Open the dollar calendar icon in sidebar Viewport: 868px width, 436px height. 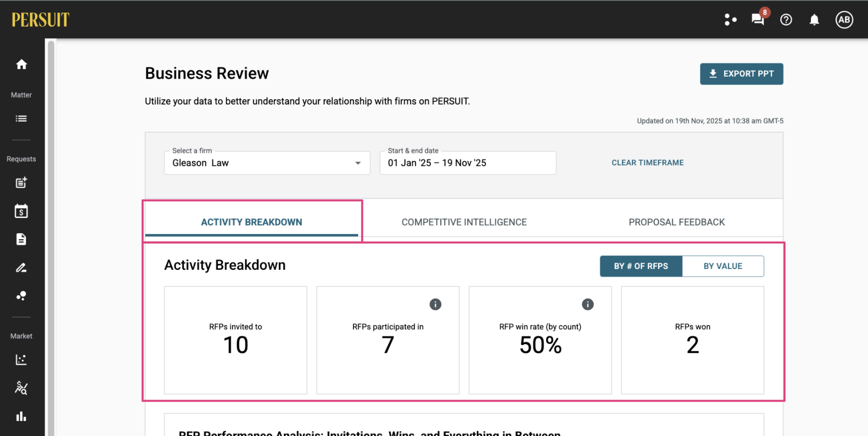(21, 211)
